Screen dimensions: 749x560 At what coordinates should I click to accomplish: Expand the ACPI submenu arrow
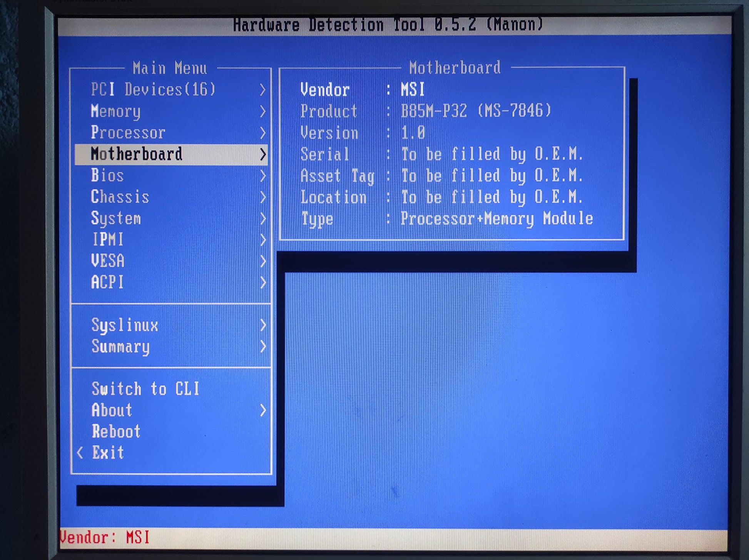(x=263, y=283)
